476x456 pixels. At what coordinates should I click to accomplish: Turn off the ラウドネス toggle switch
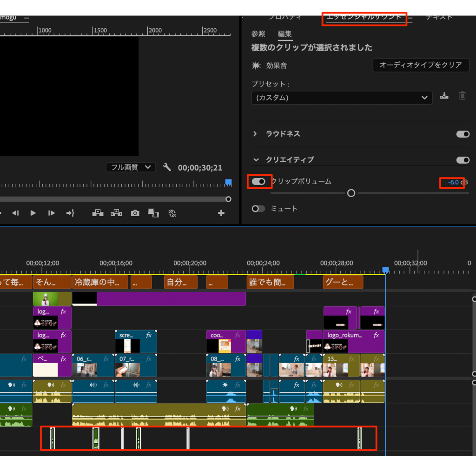[463, 134]
